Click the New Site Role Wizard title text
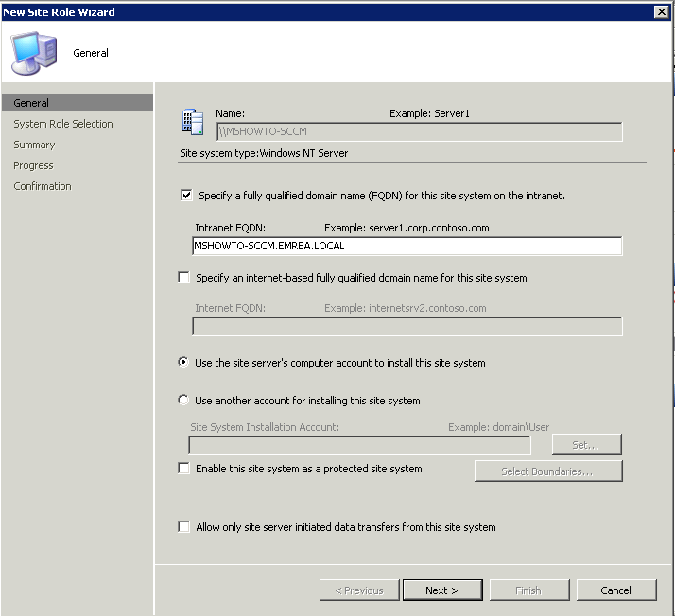675x616 pixels. [x=59, y=12]
